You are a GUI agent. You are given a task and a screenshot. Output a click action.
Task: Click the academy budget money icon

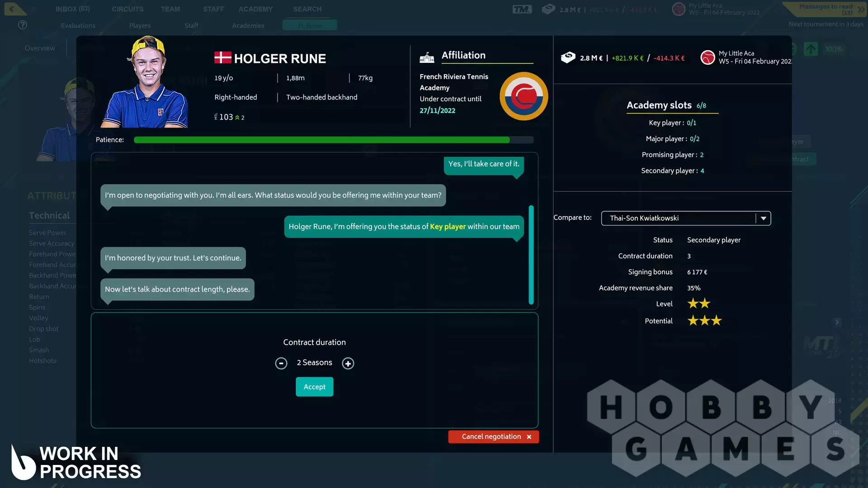[568, 57]
